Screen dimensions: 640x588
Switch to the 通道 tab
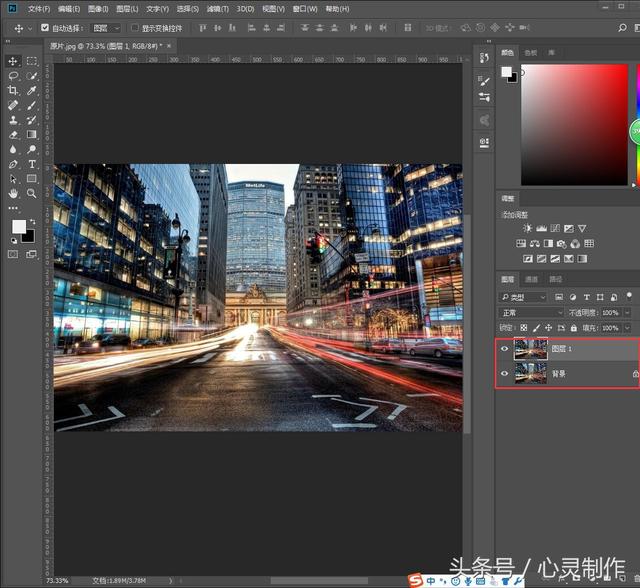531,280
